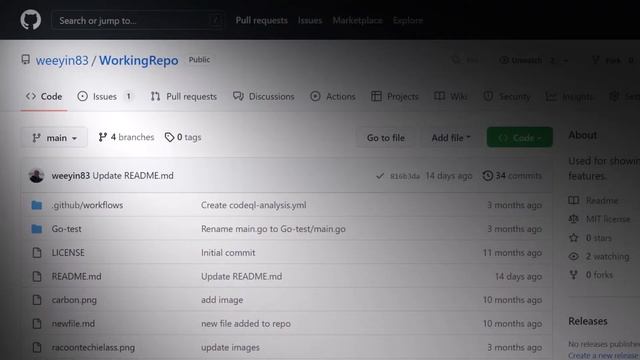Open the Initial commit message link
Screen dimensions: 640x360
point(228,253)
